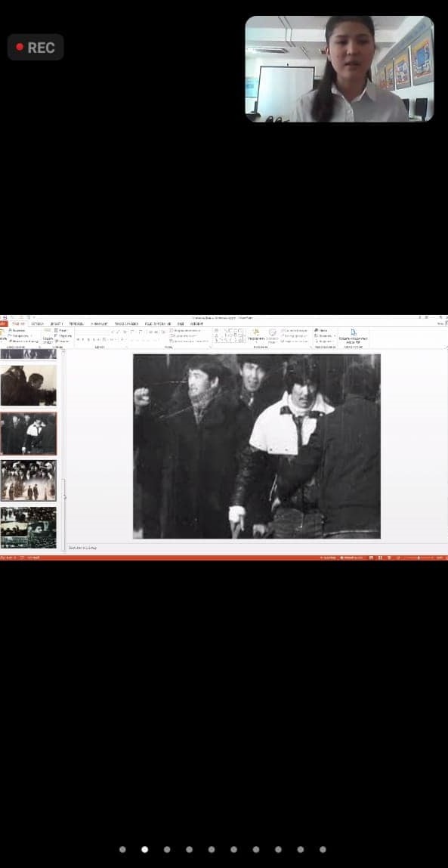Toggle the Comments button in the status bar
This screenshot has height=868, width=448.
point(351,558)
